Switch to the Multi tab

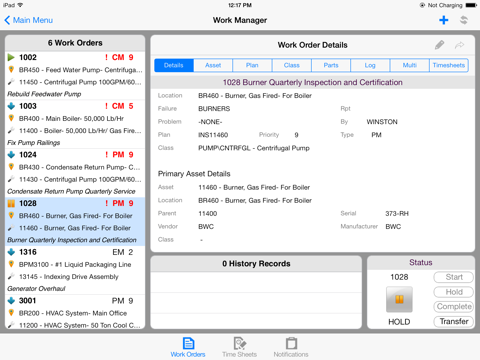(409, 65)
